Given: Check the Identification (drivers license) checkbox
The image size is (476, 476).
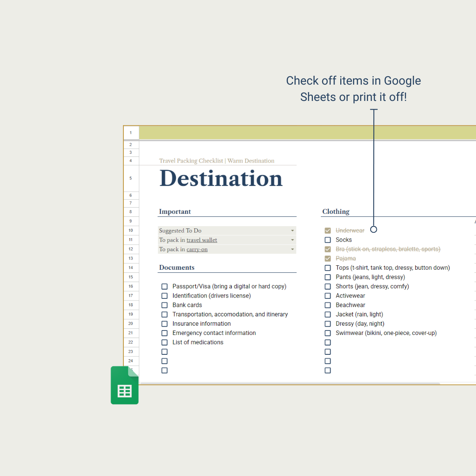Looking at the screenshot, I should click(164, 296).
